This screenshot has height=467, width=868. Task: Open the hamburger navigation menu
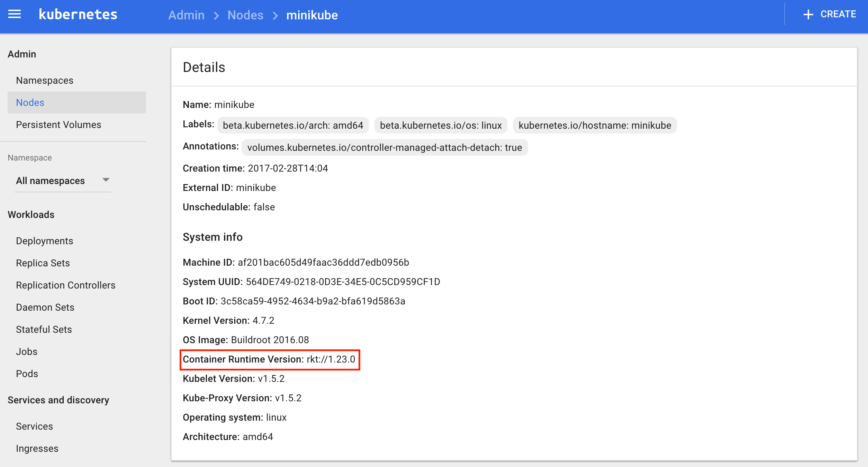(x=15, y=14)
